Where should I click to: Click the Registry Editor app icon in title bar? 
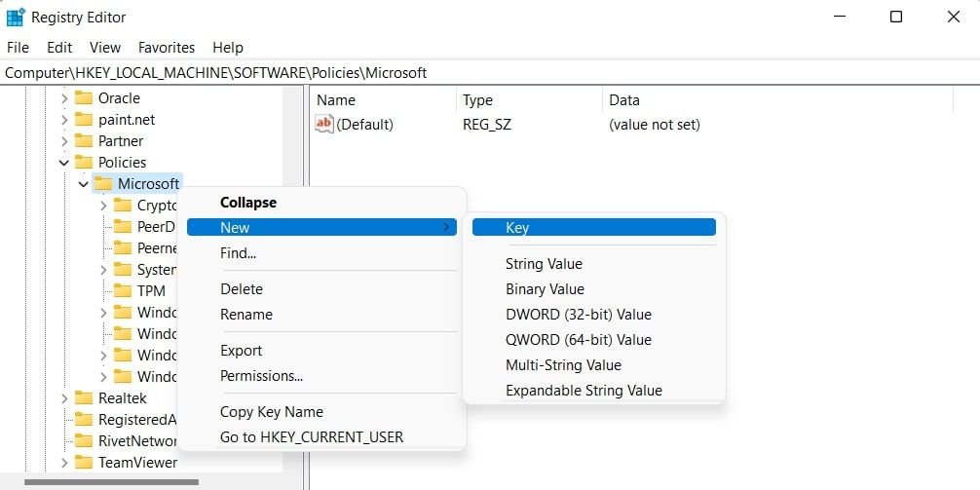point(16,17)
